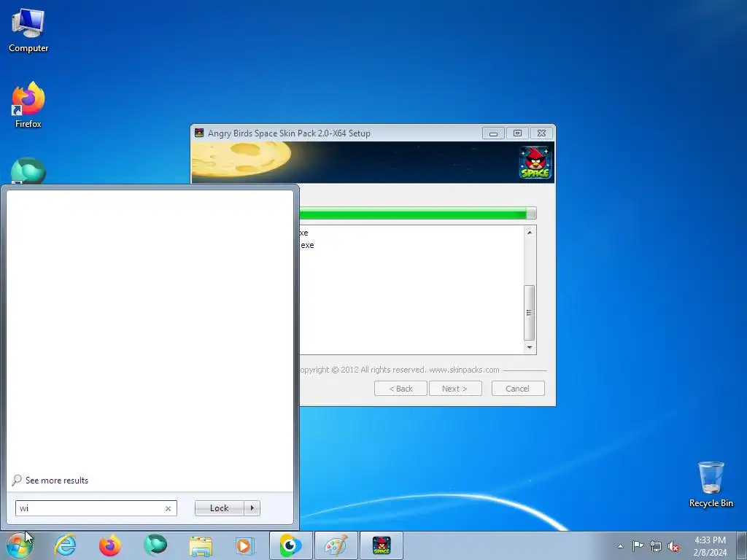Open the Computer desktop icon
The image size is (747, 560).
click(x=28, y=31)
